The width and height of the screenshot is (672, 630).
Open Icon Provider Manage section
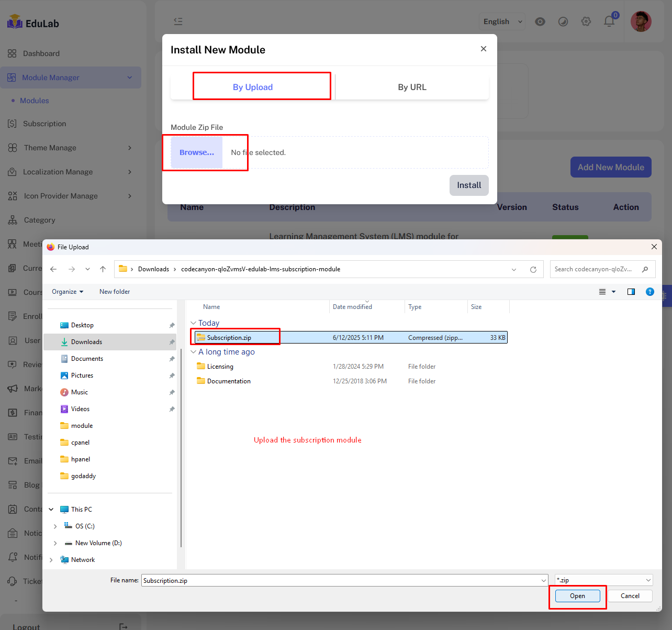61,196
